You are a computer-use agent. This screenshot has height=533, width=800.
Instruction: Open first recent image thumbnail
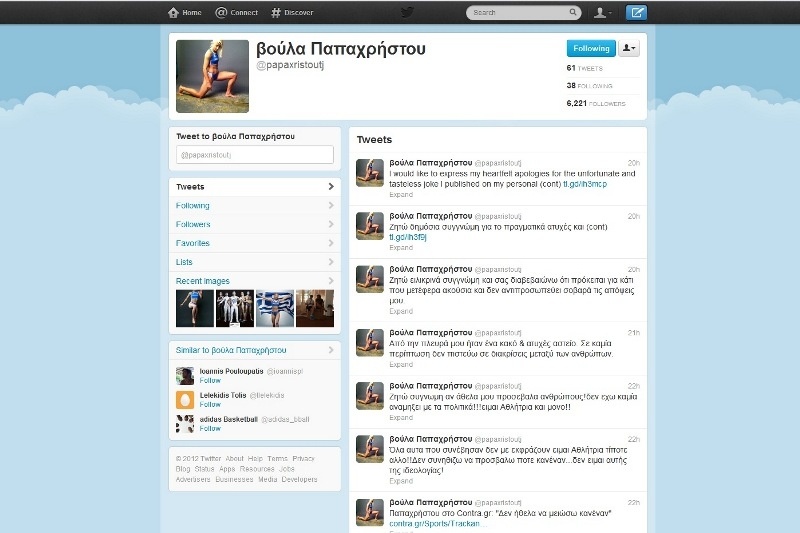[195, 309]
